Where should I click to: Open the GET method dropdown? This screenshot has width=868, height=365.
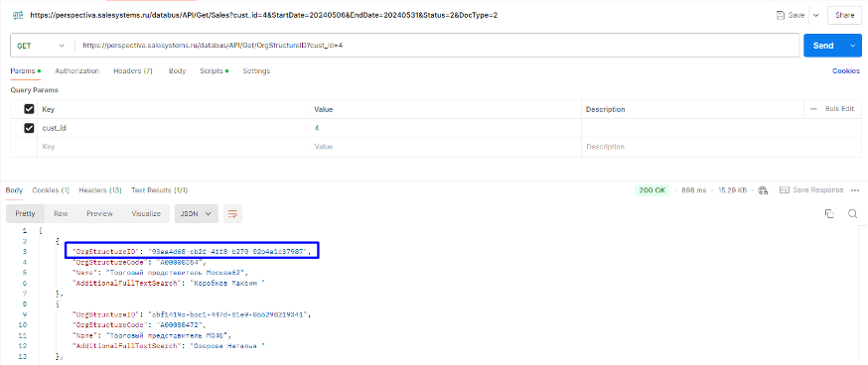[41, 46]
